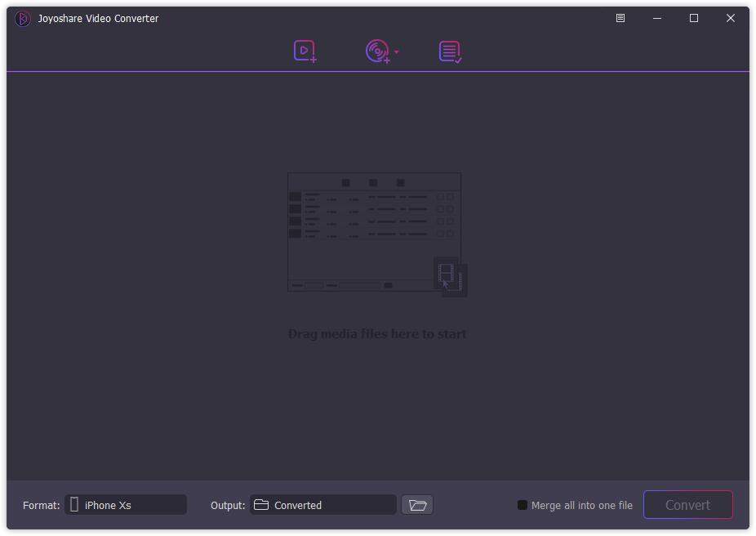This screenshot has width=756, height=536.
Task: Click the Load DVD disc icon
Action: pos(377,50)
